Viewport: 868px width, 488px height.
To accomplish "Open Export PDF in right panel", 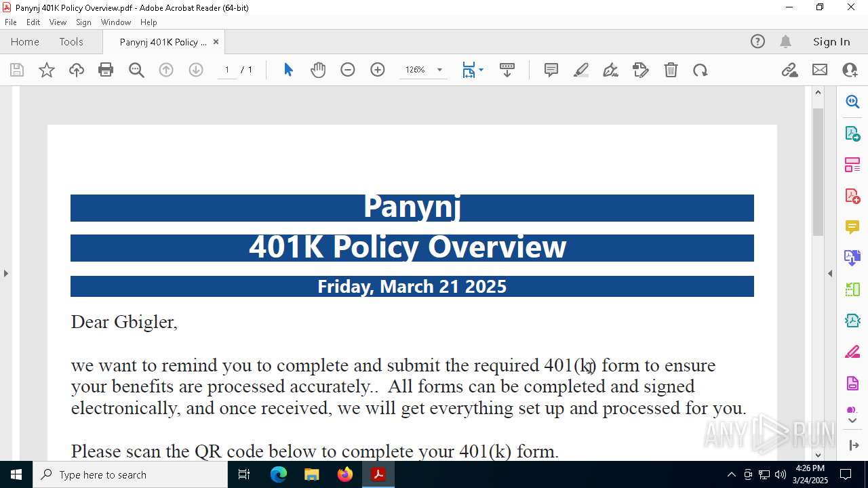I will point(852,133).
